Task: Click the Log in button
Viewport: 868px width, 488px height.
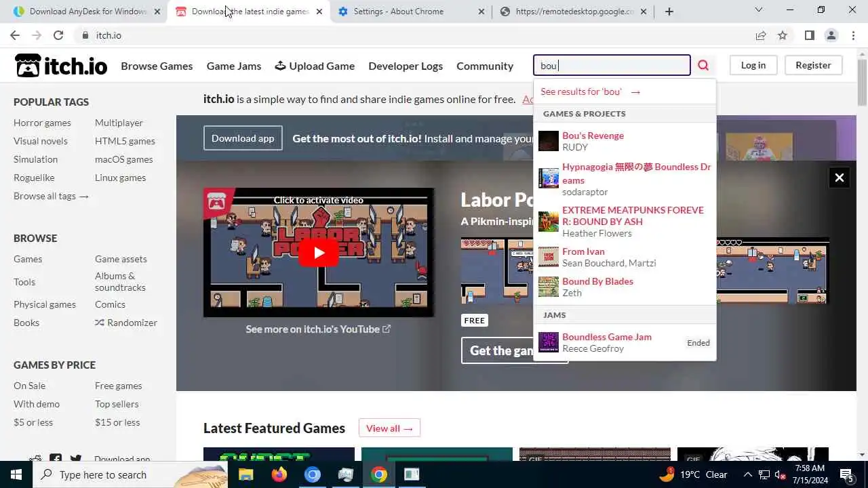Action: coord(753,65)
